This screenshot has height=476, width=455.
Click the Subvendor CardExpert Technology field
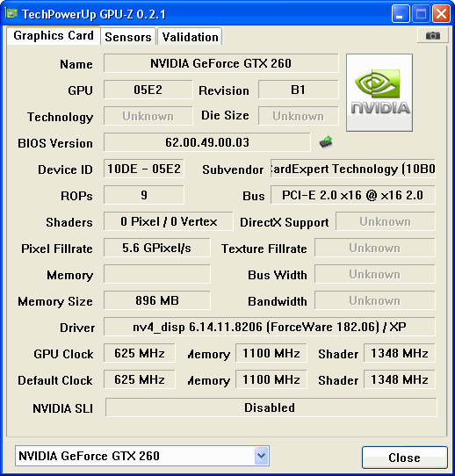[x=353, y=169]
